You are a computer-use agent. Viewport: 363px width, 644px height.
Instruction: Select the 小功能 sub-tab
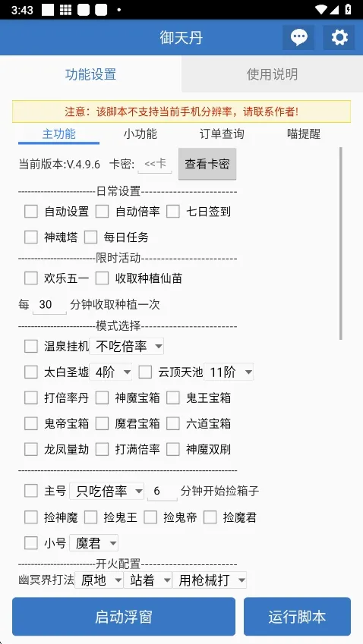coord(140,134)
